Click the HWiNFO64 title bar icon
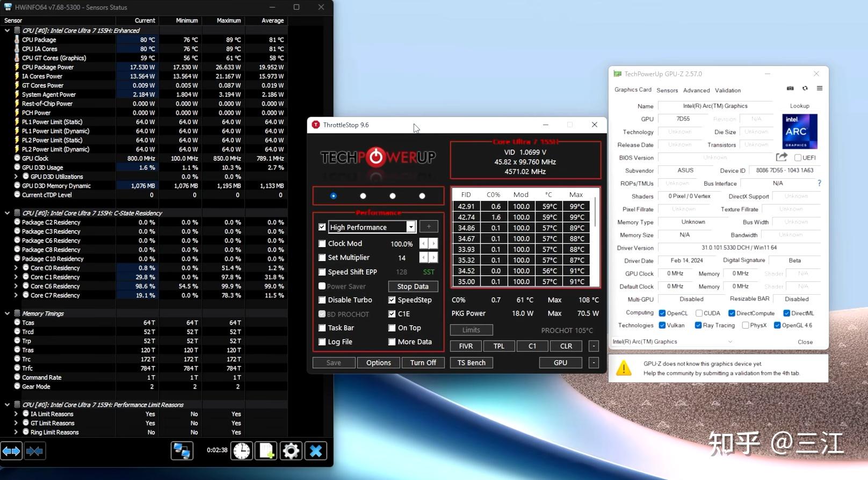Viewport: 868px width, 480px height. pos(8,7)
